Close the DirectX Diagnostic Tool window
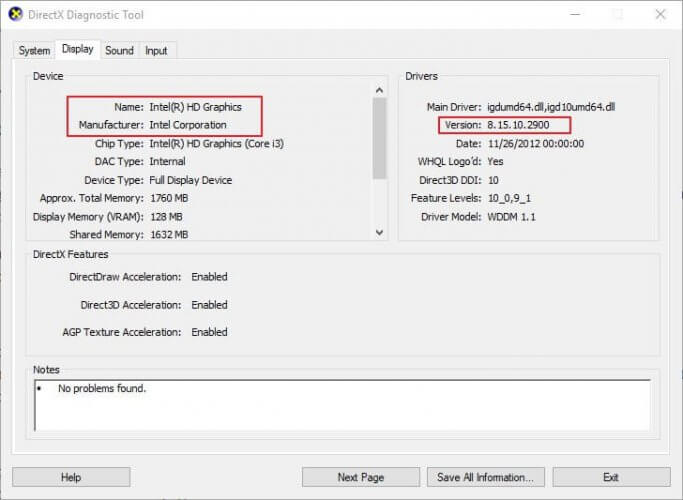683x500 pixels. point(660,14)
